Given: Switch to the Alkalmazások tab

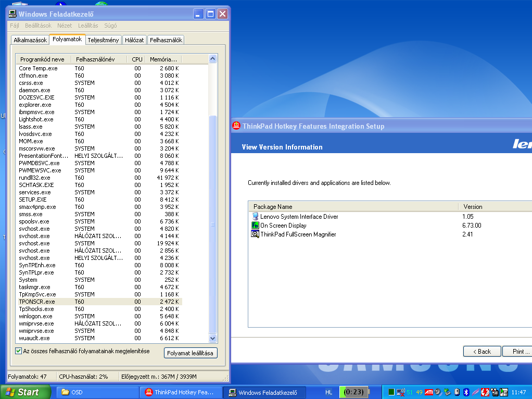Looking at the screenshot, I should pos(30,40).
